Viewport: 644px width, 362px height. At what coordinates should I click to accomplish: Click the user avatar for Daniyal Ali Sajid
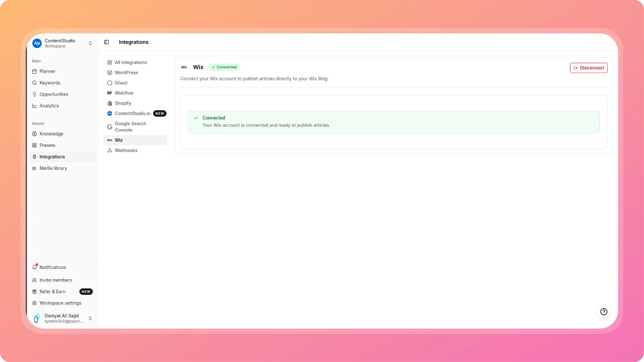click(37, 319)
